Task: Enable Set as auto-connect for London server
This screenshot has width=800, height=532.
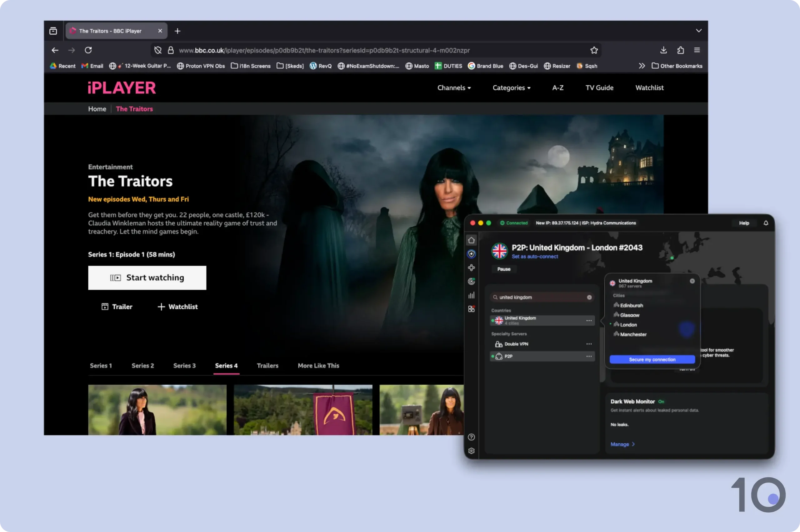Action: [x=535, y=257]
